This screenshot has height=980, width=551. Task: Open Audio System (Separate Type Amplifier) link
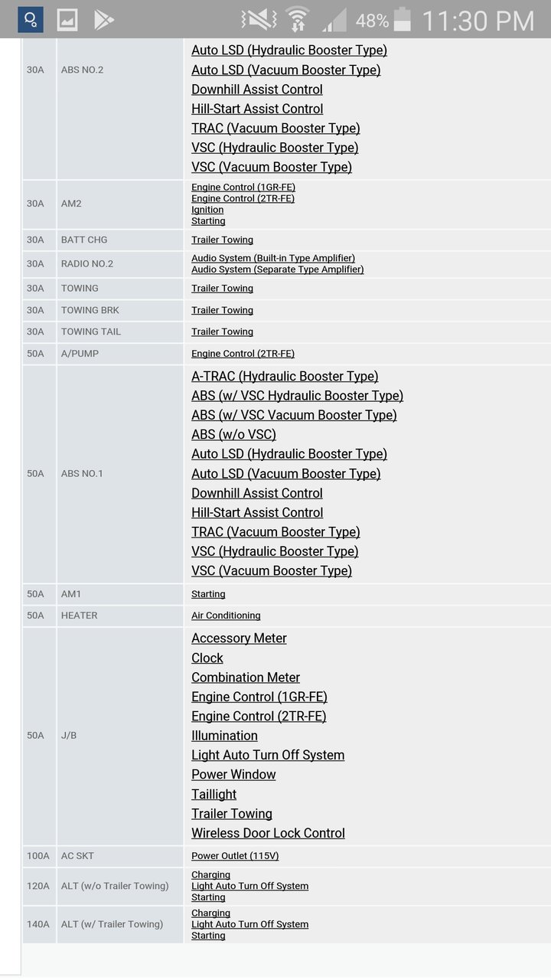[278, 269]
